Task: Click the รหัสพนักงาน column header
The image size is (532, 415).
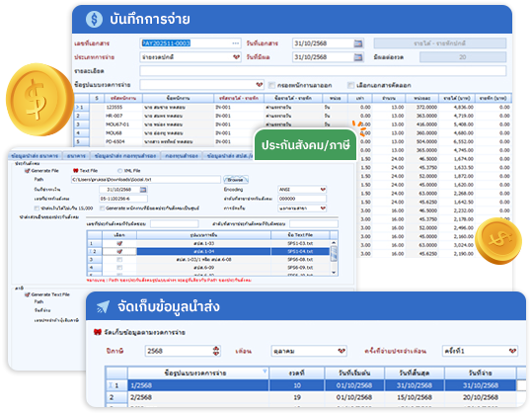Action: (123, 98)
